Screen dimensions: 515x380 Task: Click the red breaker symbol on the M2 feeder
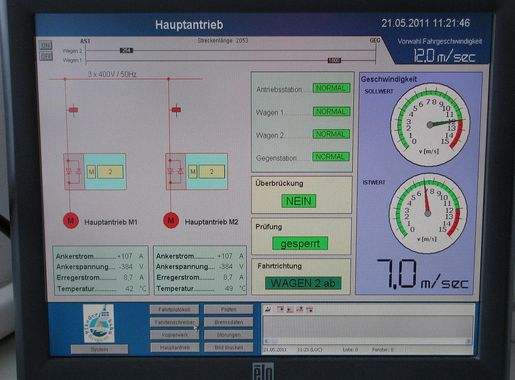click(176, 109)
